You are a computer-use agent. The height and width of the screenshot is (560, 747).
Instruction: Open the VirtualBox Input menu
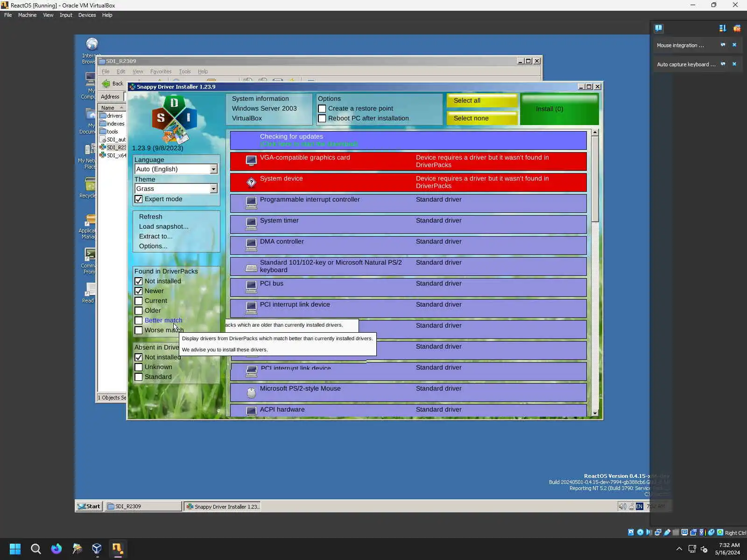tap(66, 15)
